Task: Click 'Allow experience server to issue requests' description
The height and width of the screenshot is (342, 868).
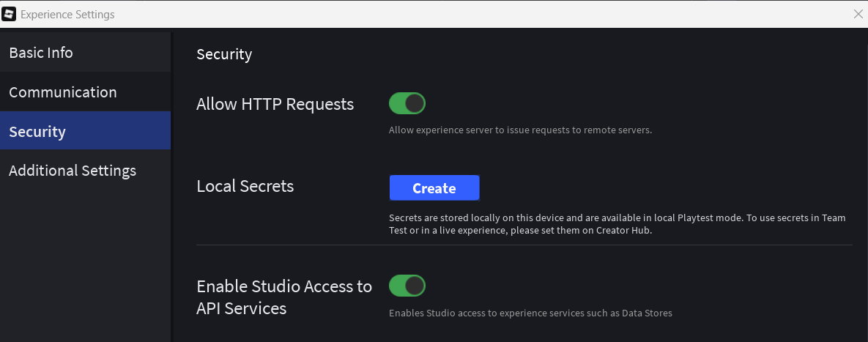Action: click(520, 130)
